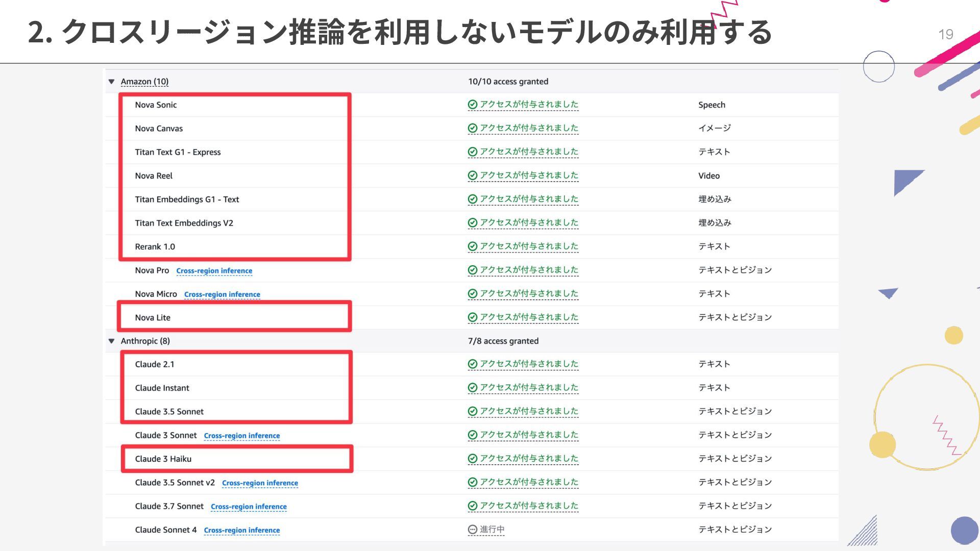Click the slide page number 19

[x=945, y=34]
